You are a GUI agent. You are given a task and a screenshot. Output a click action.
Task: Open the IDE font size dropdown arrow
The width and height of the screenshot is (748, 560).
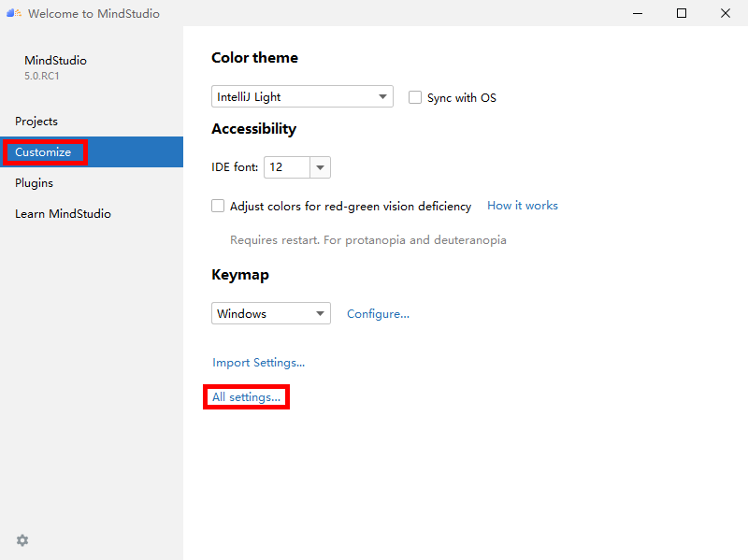[x=320, y=167]
